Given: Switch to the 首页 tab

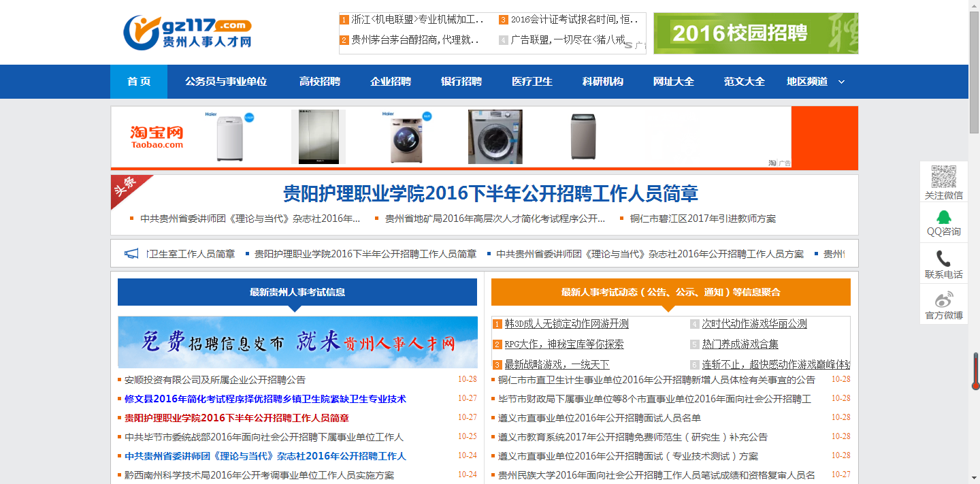Looking at the screenshot, I should pyautogui.click(x=138, y=82).
